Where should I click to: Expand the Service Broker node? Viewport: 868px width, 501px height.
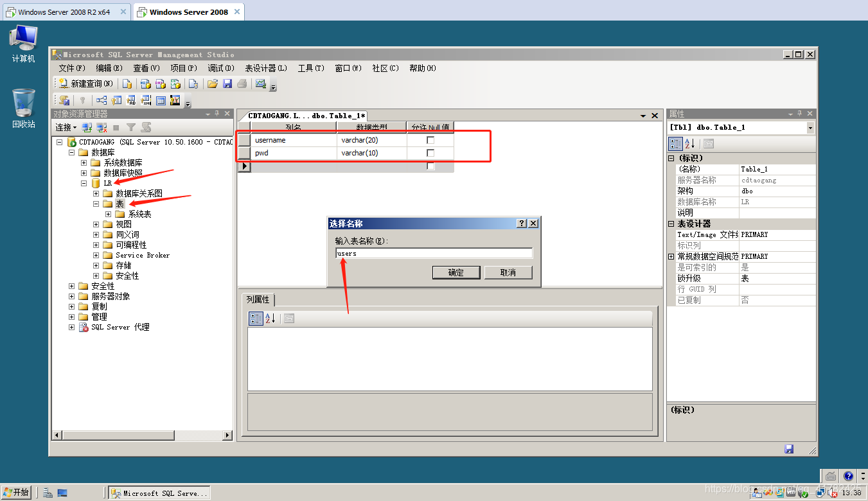[x=96, y=255]
